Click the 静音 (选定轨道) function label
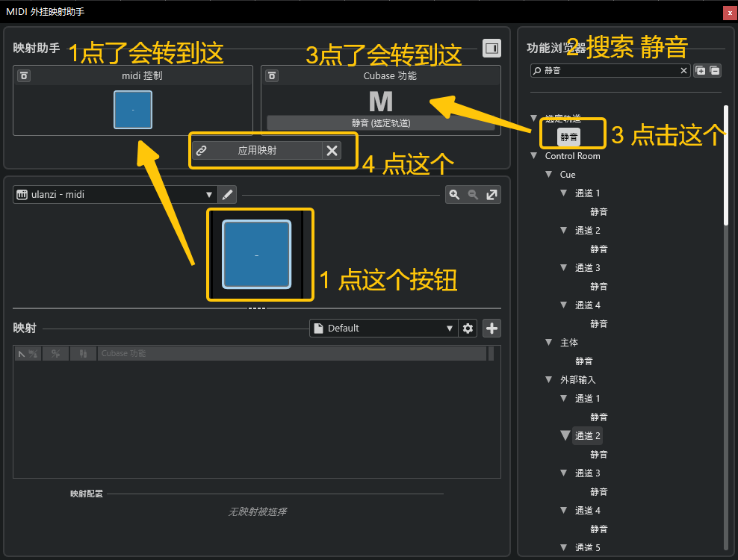738x560 pixels. point(381,122)
